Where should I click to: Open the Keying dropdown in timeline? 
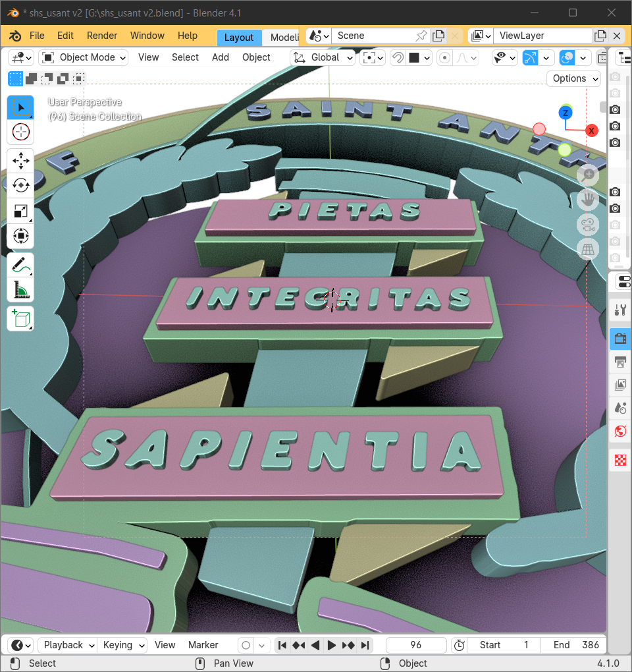pos(122,645)
